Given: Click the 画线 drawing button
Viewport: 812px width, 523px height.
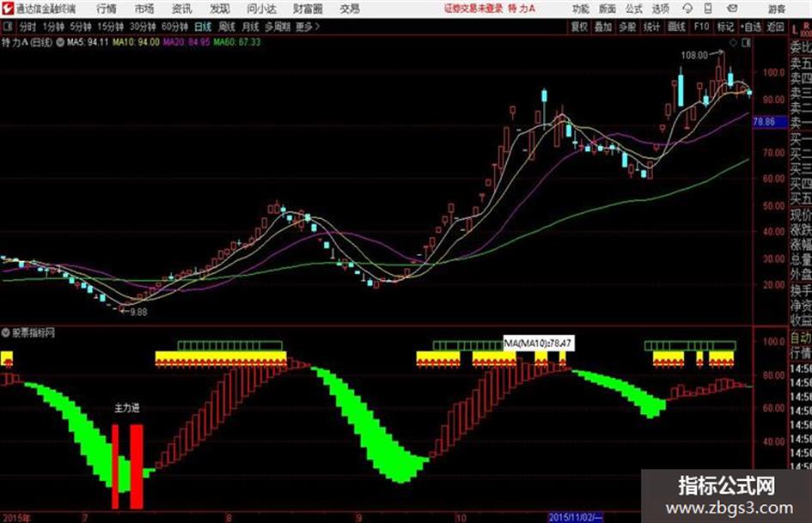Looking at the screenshot, I should [677, 27].
